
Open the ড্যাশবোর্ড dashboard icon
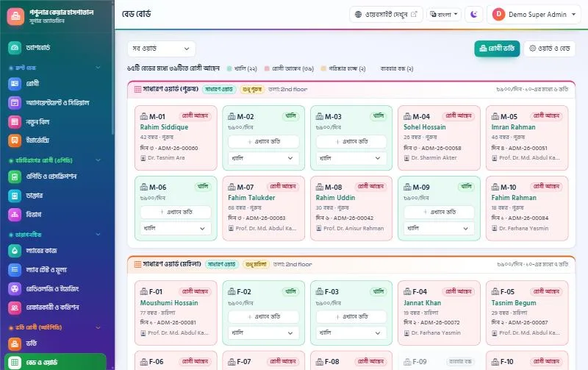click(x=15, y=48)
